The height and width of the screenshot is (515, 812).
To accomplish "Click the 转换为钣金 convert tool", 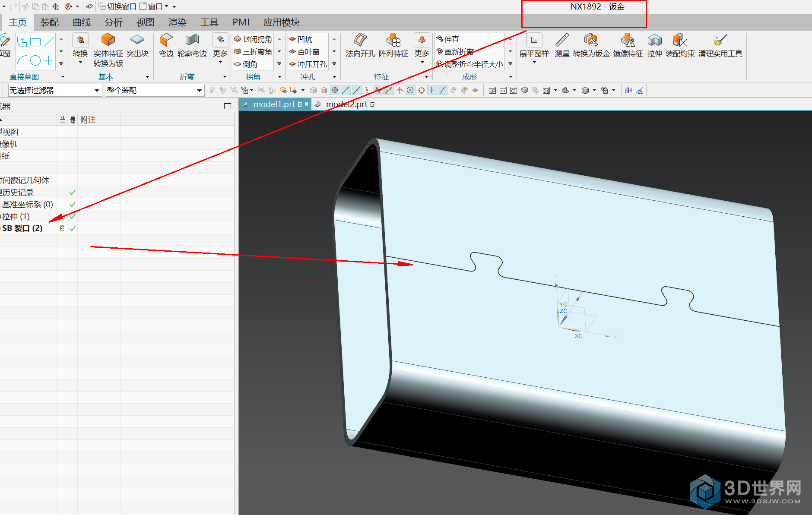I will pos(591,45).
